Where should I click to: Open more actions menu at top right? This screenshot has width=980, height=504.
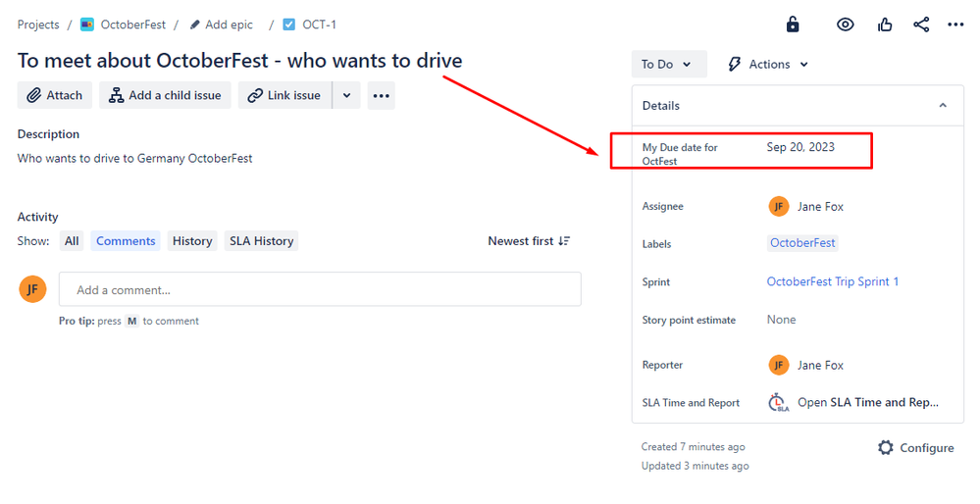[955, 25]
